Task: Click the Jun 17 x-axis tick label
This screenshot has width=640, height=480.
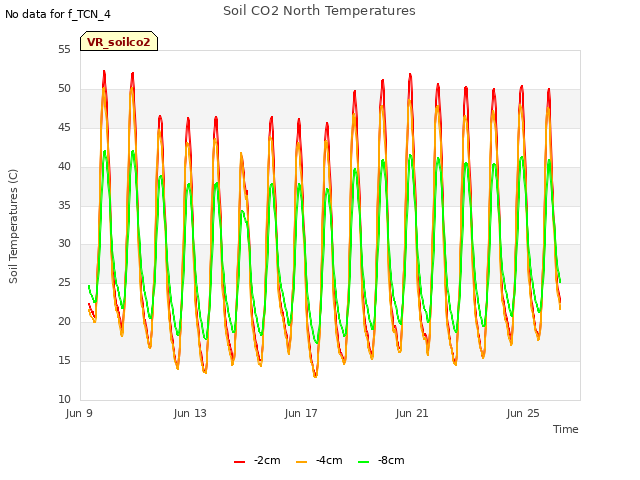Action: click(301, 413)
